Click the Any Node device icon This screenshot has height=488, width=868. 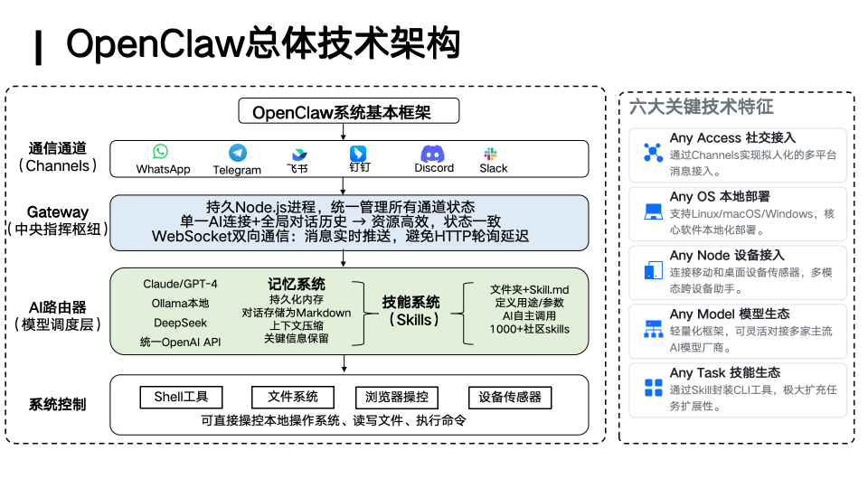pyautogui.click(x=653, y=270)
